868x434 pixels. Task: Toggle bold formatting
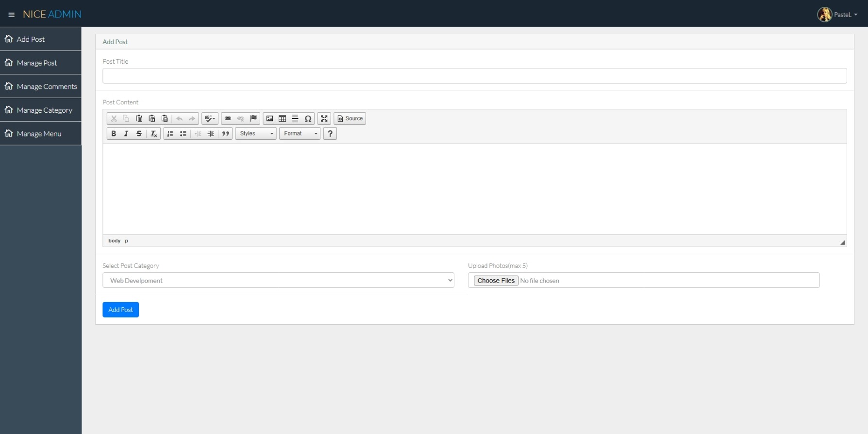coord(114,134)
